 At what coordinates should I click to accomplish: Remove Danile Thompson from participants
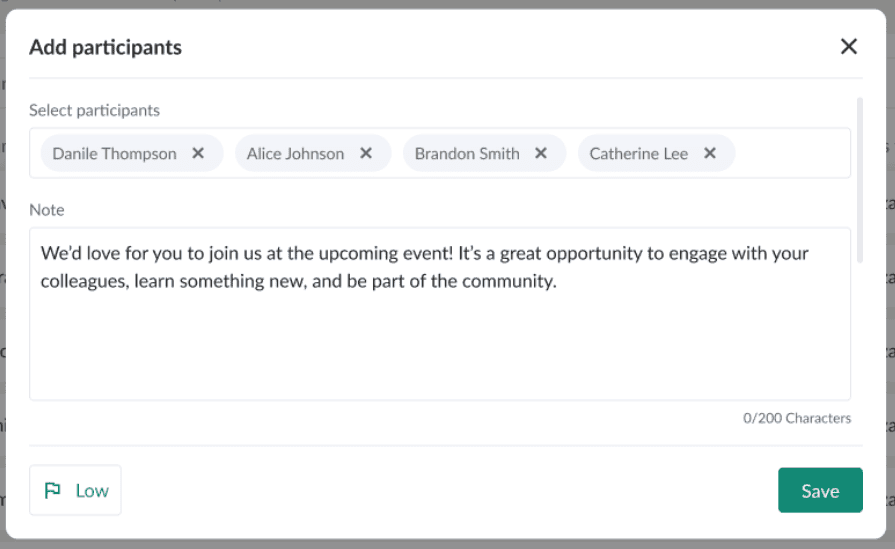click(x=198, y=154)
